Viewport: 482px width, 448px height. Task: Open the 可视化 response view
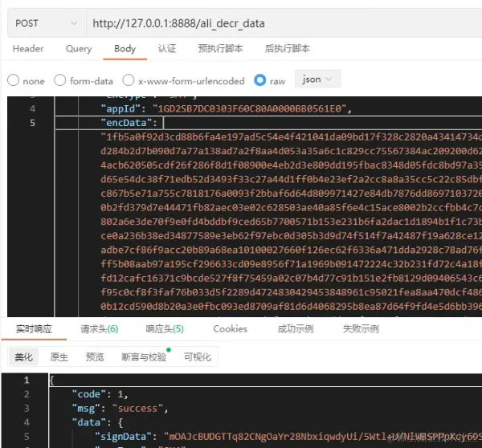pyautogui.click(x=198, y=357)
